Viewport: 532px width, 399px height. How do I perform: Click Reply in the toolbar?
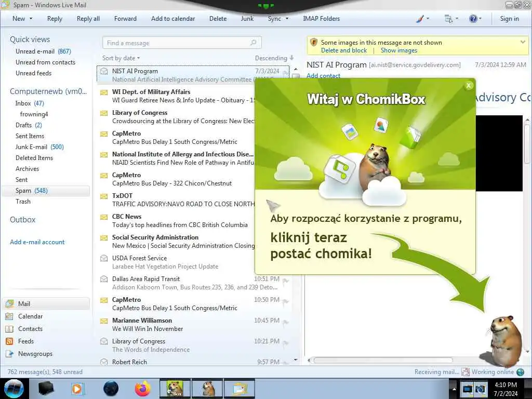[55, 19]
